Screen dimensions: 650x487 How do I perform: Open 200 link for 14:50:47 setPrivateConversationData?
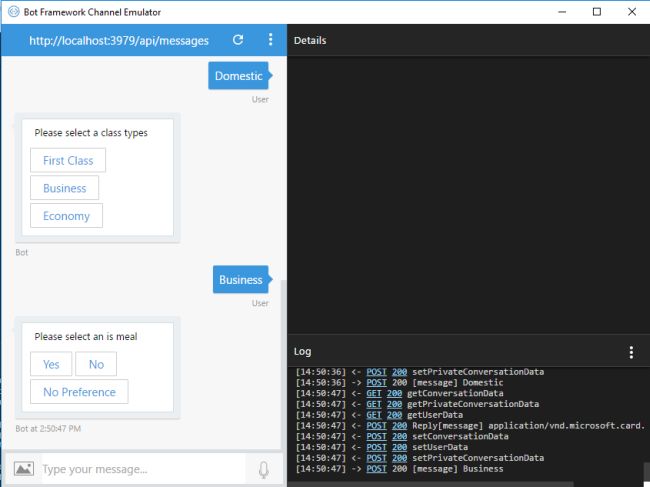399,458
